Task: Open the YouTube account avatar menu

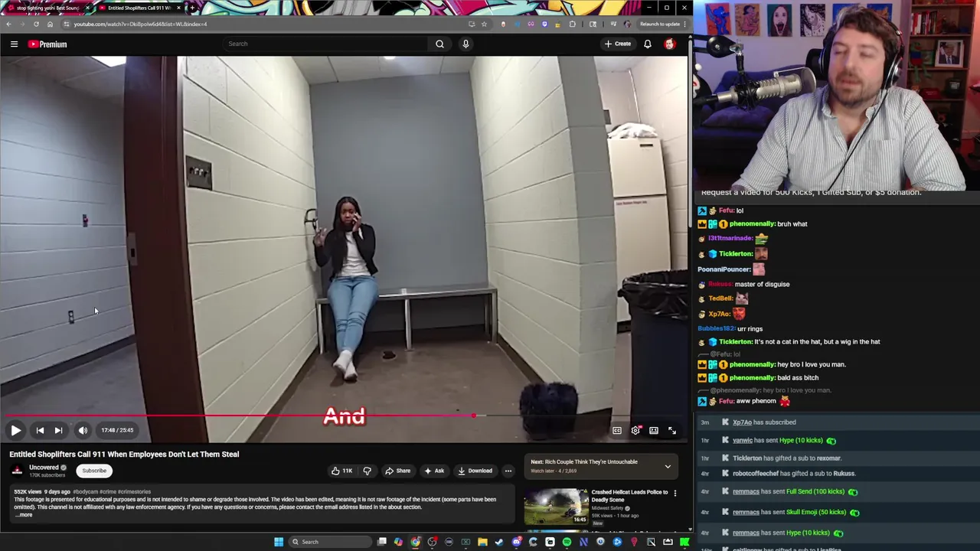Action: tap(670, 44)
